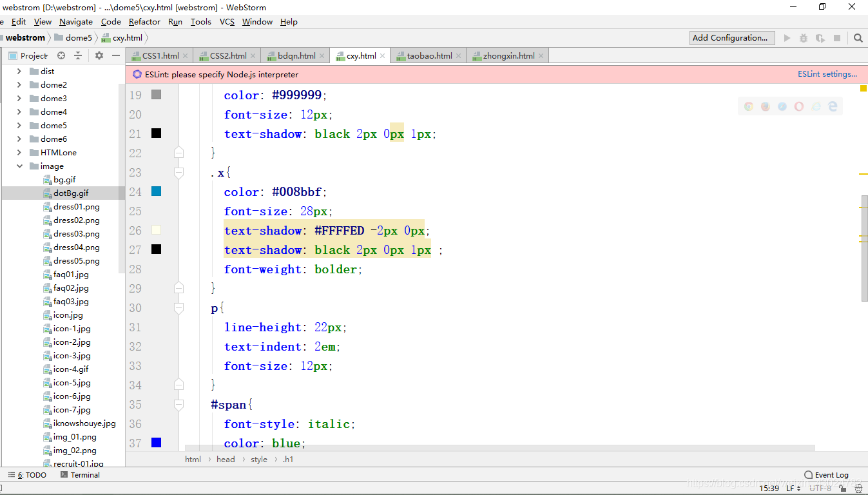Open the Project view dropdown
The width and height of the screenshot is (868, 495).
pyautogui.click(x=28, y=55)
